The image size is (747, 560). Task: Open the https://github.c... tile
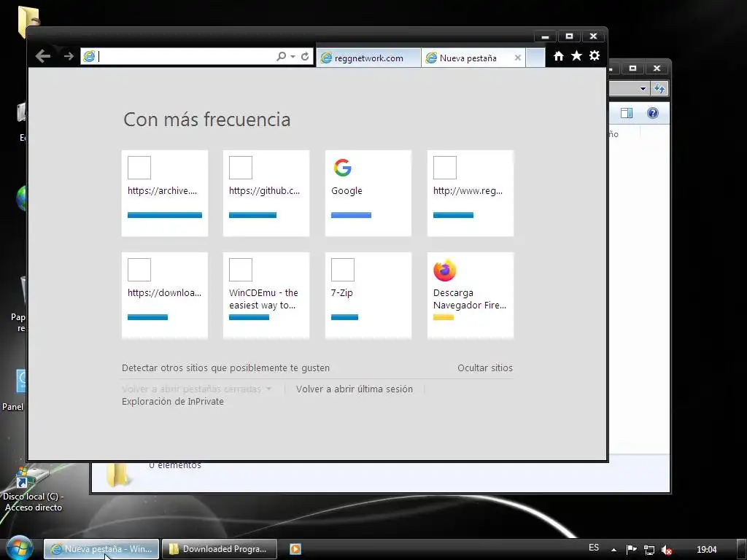click(266, 193)
